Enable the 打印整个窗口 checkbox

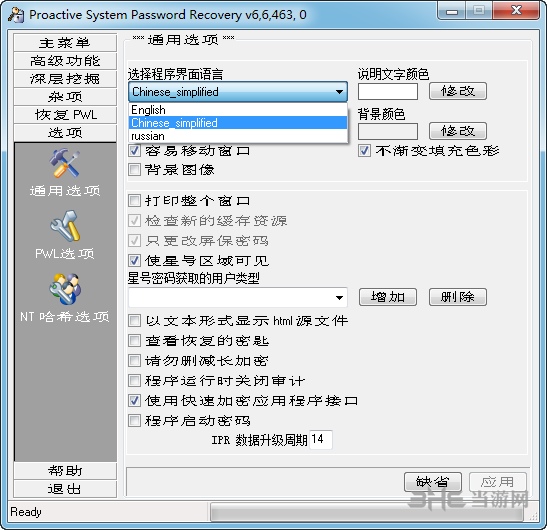[134, 201]
